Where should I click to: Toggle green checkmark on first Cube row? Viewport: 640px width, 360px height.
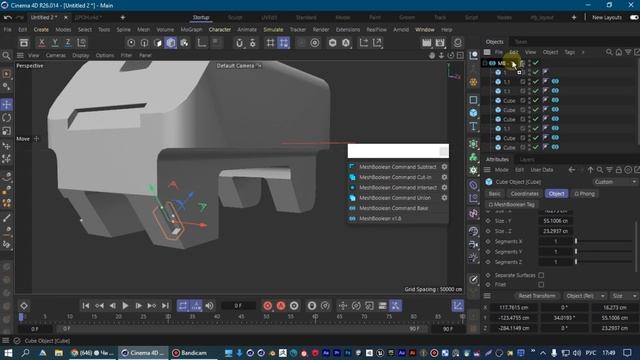[536, 100]
